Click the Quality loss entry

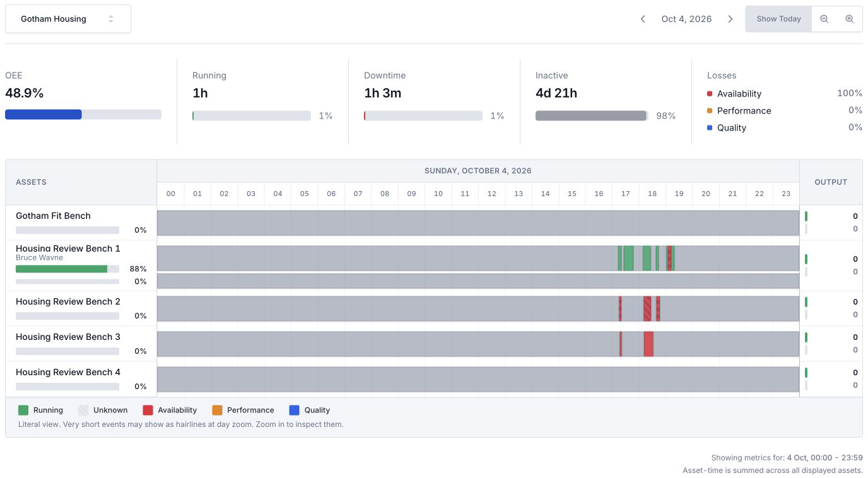point(785,127)
